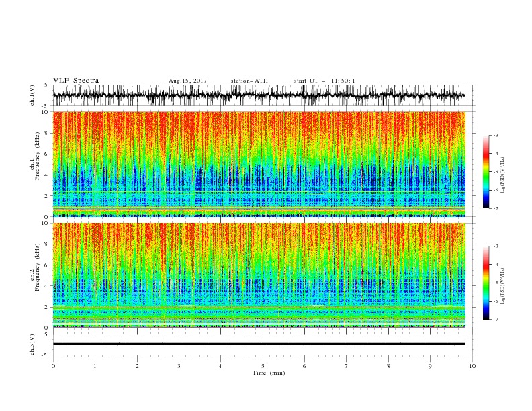Click the ch.1 voltage waveform trace
532x411 pixels.
tap(259, 95)
